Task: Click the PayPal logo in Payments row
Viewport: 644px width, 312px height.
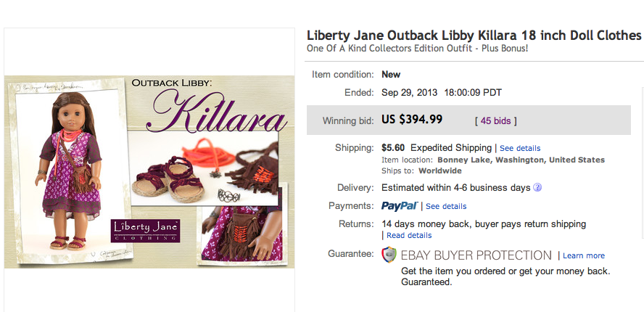Action: point(400,206)
